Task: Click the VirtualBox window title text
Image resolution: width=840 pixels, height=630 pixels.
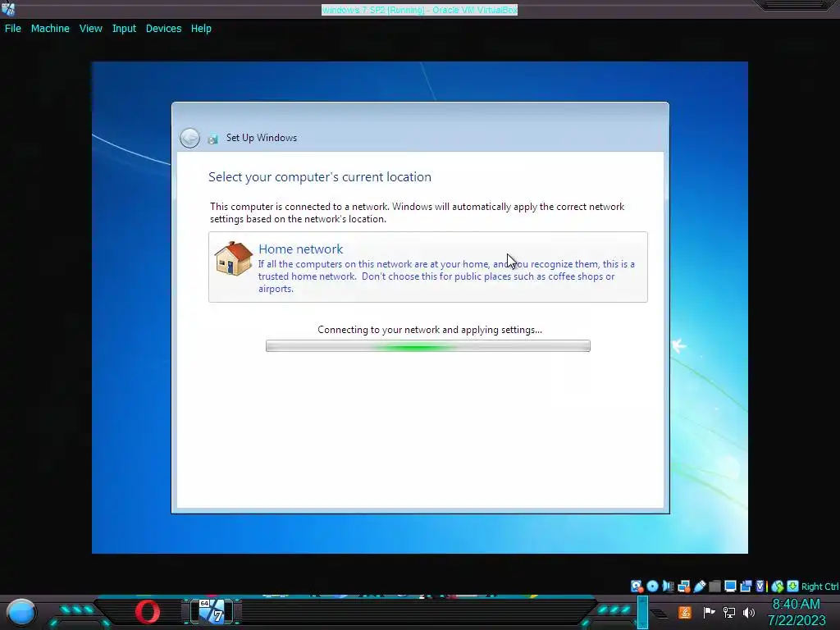Action: click(x=419, y=10)
